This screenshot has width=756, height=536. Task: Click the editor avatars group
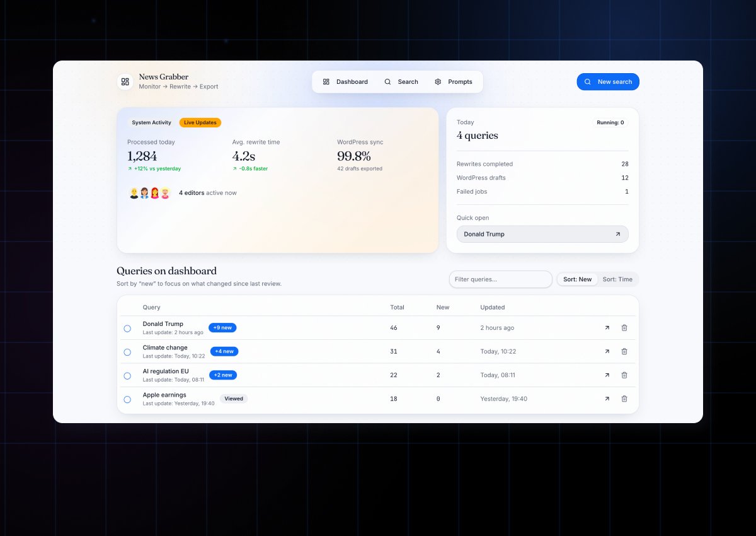point(149,193)
